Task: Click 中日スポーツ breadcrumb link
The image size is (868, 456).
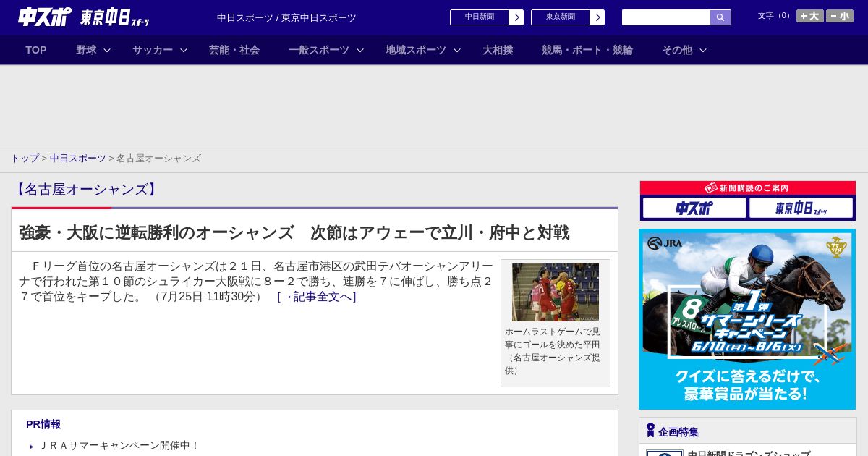Action: tap(78, 159)
